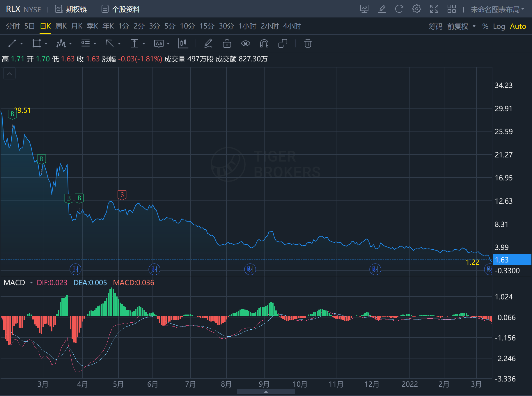Open the 未命名图表布局 layout dropdown
Image resolution: width=532 pixels, height=396 pixels.
click(x=497, y=10)
